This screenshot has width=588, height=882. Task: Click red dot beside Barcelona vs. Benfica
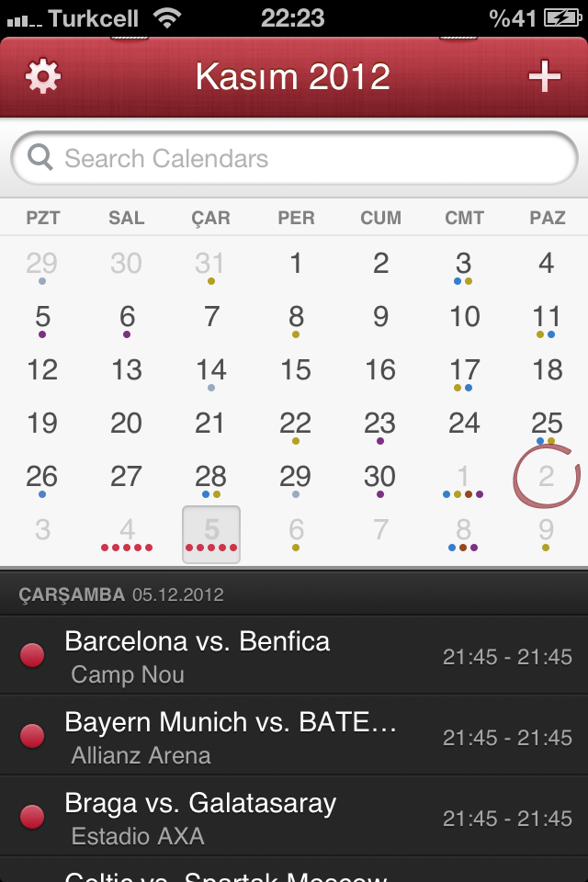32,655
